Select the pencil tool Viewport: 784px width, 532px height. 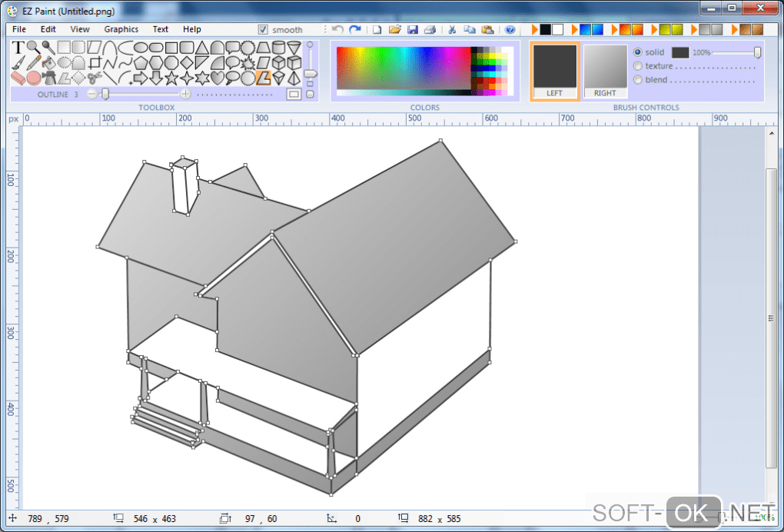click(34, 62)
